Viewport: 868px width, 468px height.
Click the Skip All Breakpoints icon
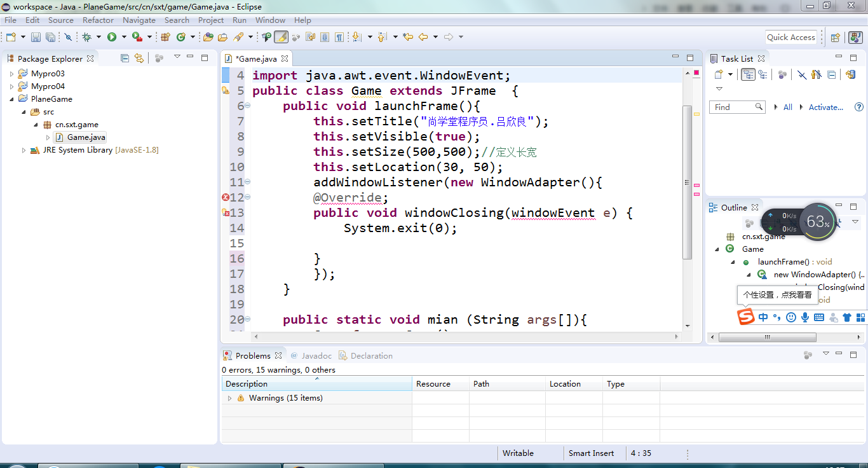tap(68, 37)
